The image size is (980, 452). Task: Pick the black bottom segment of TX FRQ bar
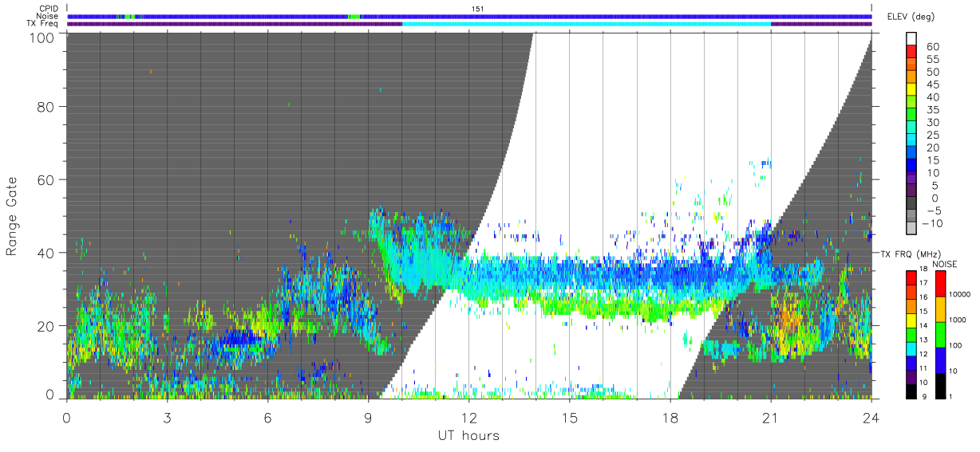point(912,391)
